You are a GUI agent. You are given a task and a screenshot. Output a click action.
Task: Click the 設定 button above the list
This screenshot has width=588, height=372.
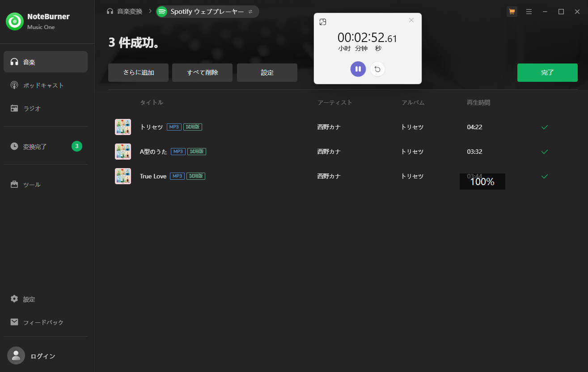[x=267, y=72]
